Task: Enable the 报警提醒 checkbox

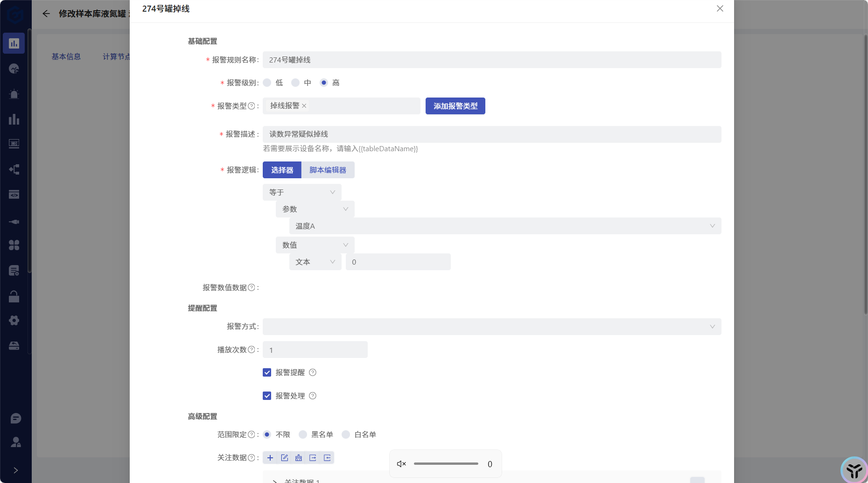Action: tap(267, 372)
